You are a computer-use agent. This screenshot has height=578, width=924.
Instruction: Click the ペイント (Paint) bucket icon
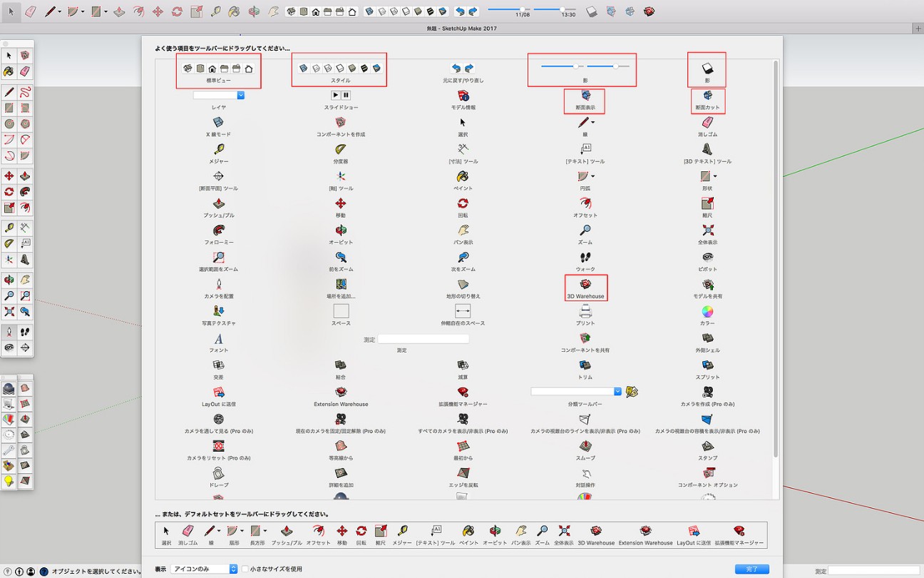[463, 176]
